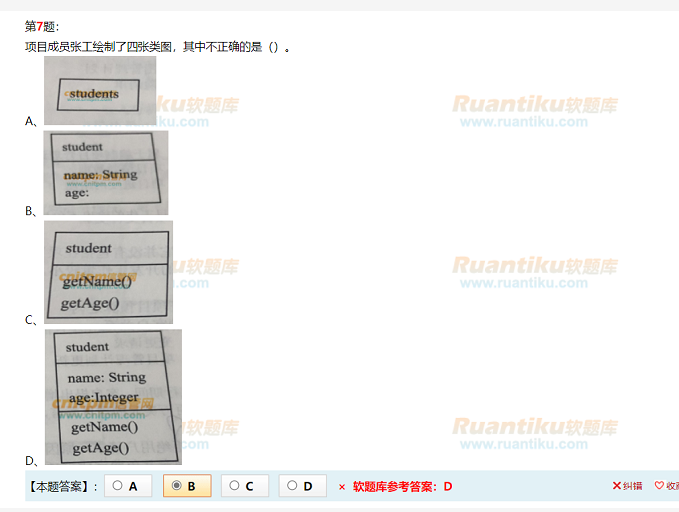Click red × icon before 软题库参考答案

pos(341,487)
